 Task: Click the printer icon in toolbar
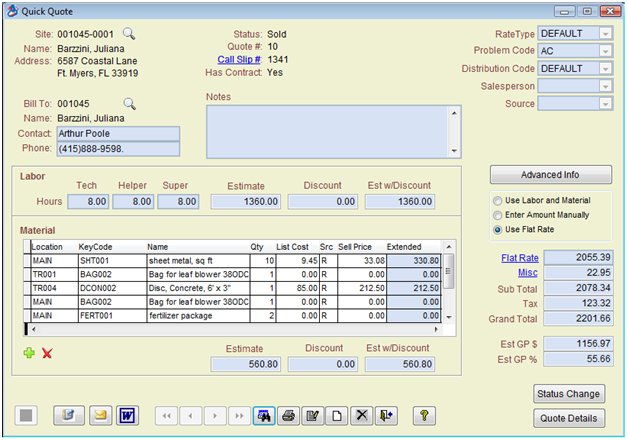coord(289,415)
